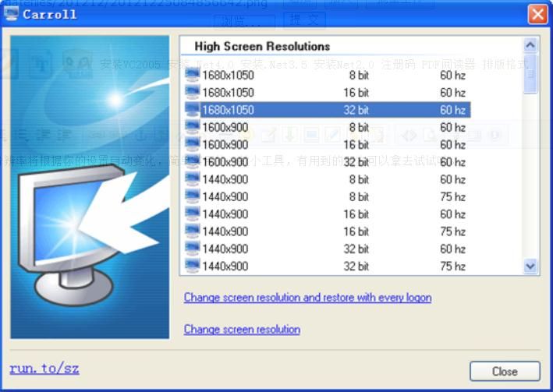Screen dimensions: 553x392
Task: Click monitor icon of 1440x900 8 bit 75 hz
Action: tap(192, 197)
